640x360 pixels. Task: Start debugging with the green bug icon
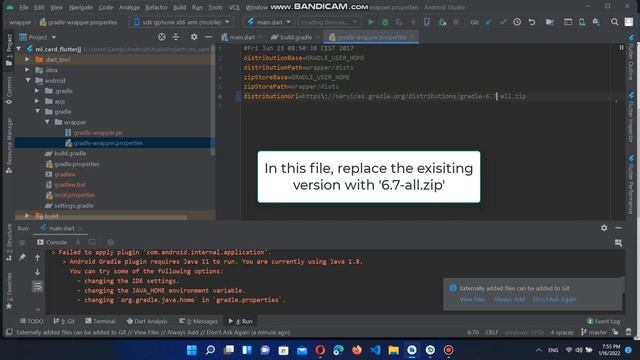pos(385,22)
